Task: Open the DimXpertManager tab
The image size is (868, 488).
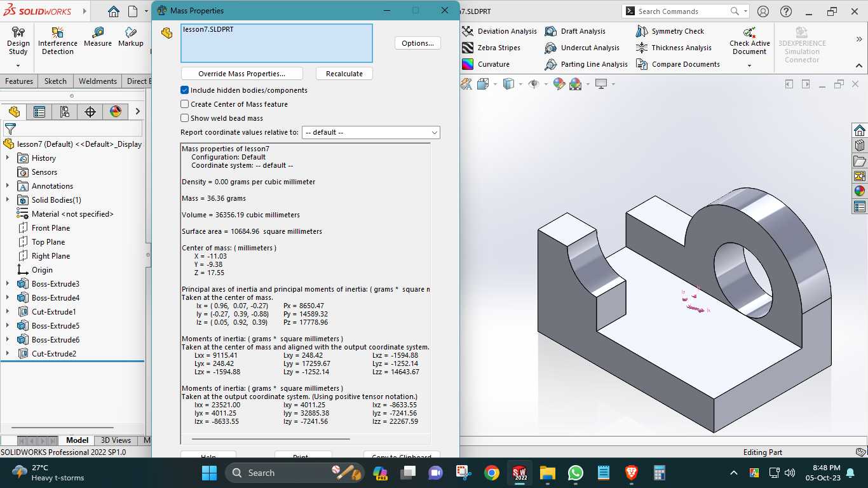Action: click(90, 112)
